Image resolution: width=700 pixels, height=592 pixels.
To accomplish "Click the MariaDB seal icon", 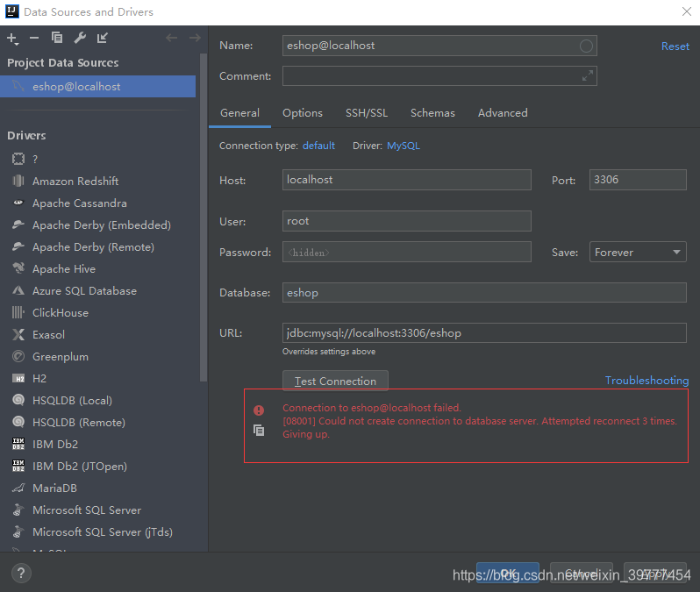I will [x=18, y=488].
